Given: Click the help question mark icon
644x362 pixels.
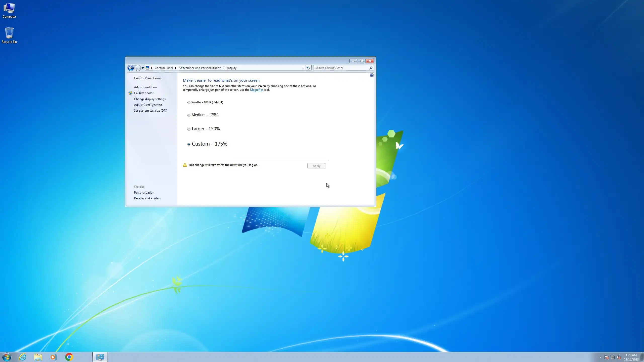Looking at the screenshot, I should pyautogui.click(x=372, y=75).
